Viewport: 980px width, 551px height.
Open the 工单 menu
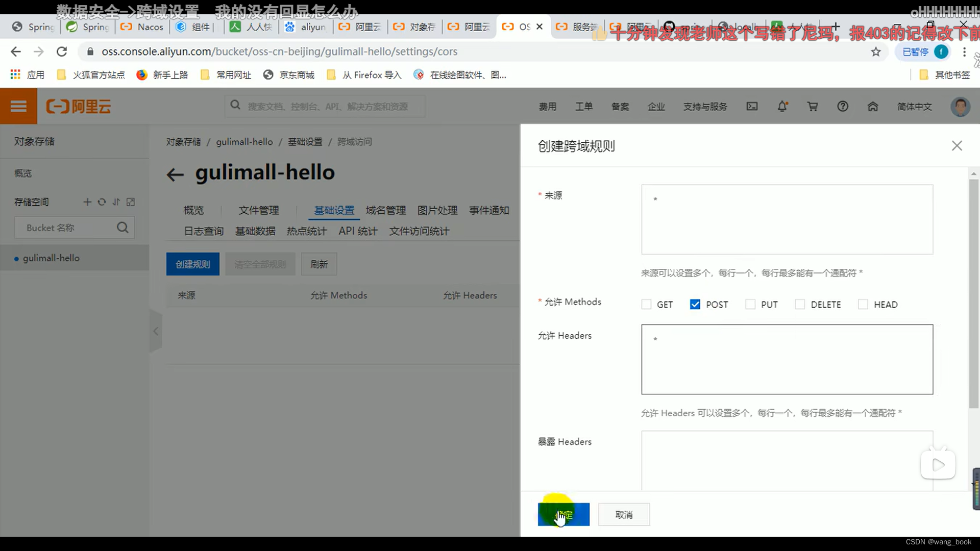point(584,107)
